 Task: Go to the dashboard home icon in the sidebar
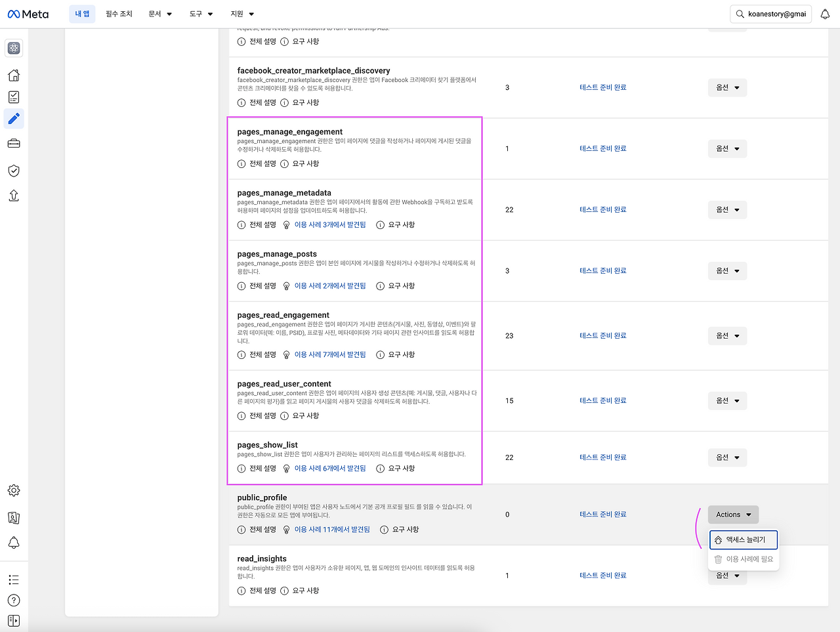pos(14,75)
